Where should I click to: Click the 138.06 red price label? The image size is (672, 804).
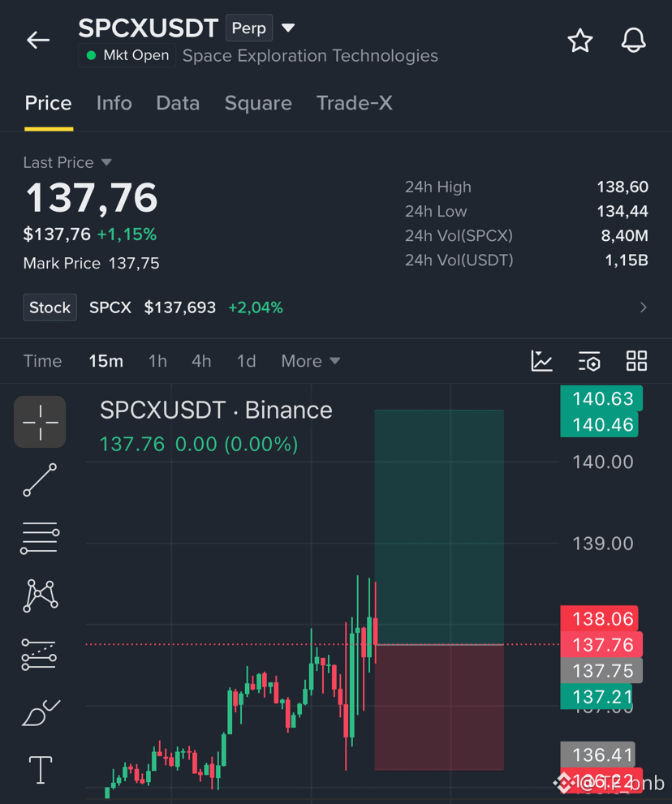[599, 619]
